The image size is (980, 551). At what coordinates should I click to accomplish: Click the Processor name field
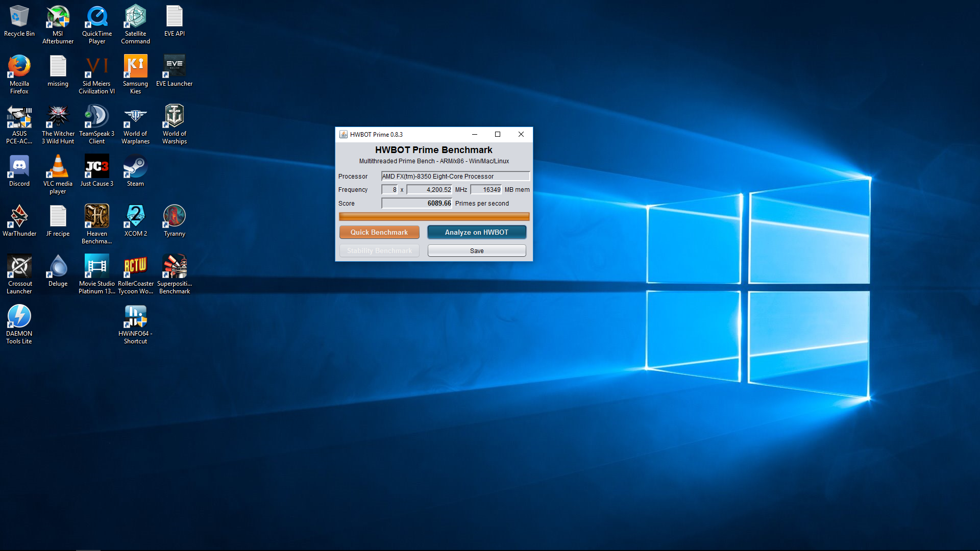(x=455, y=176)
